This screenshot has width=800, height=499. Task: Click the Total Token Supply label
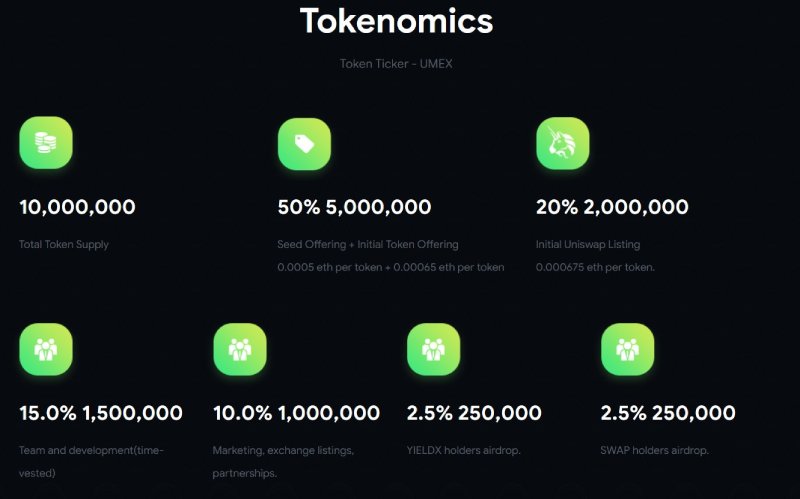[64, 244]
